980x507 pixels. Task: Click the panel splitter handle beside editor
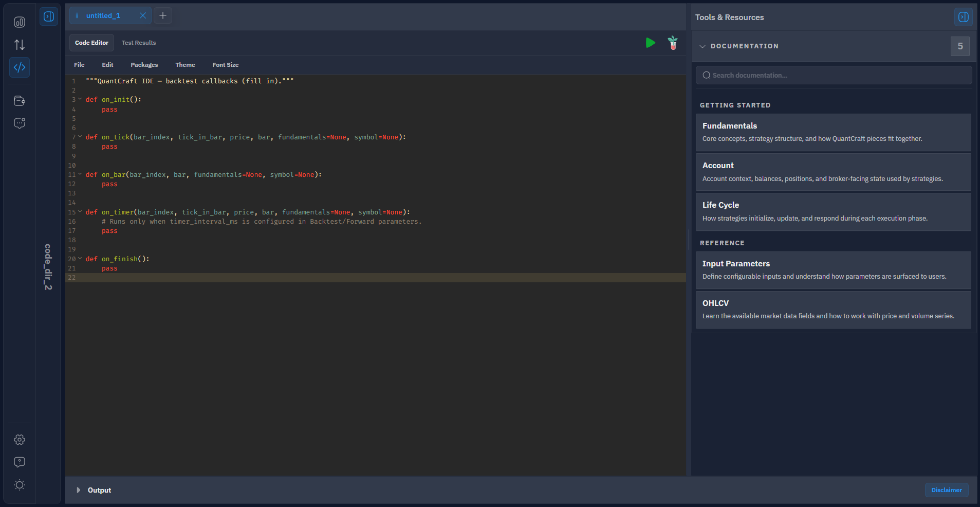[x=689, y=239]
